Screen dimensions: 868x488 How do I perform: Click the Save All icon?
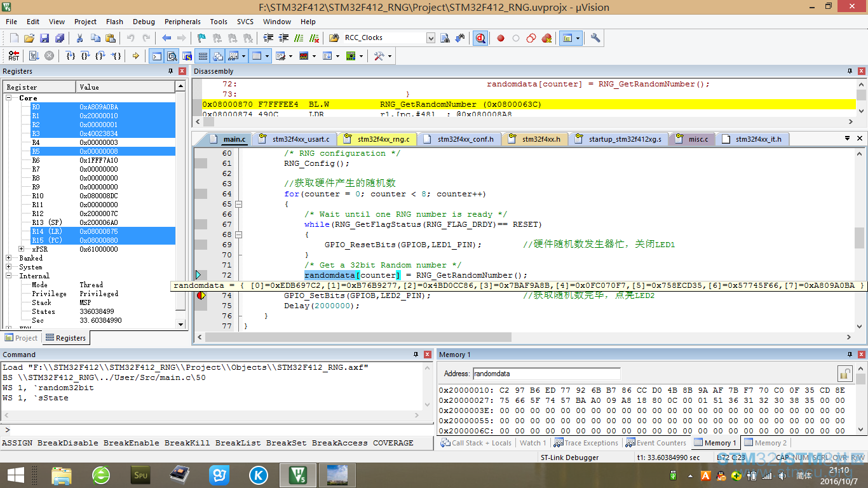click(60, 38)
